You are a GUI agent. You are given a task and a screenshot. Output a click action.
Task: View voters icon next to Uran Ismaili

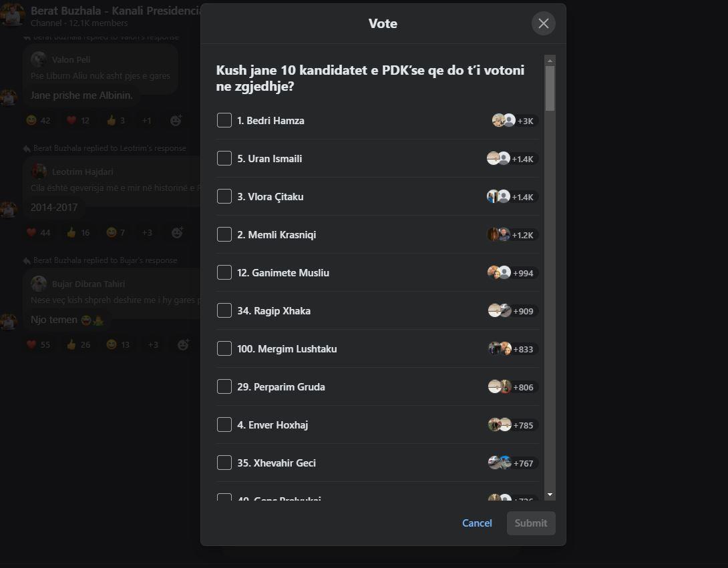point(512,159)
